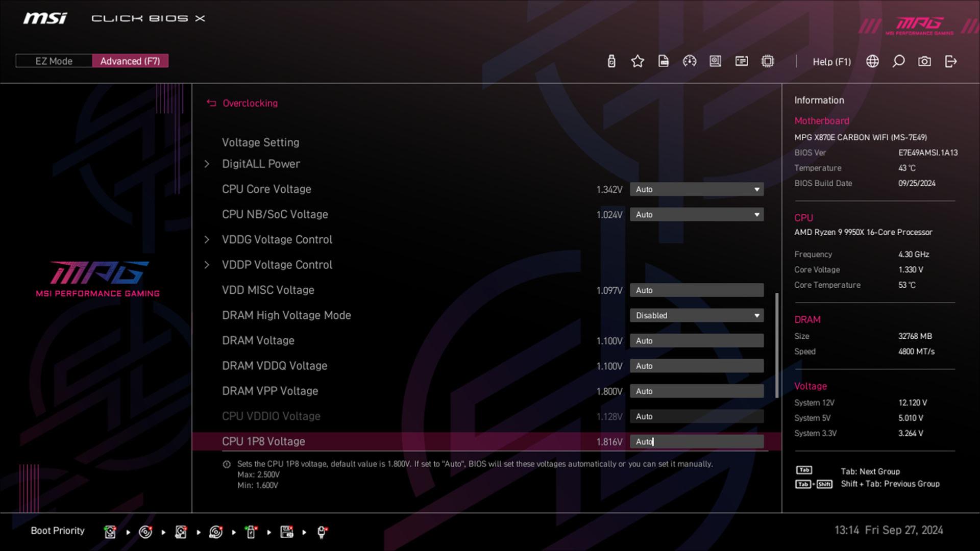Select the third boot priority hard drive
The width and height of the screenshot is (980, 551).
(181, 532)
